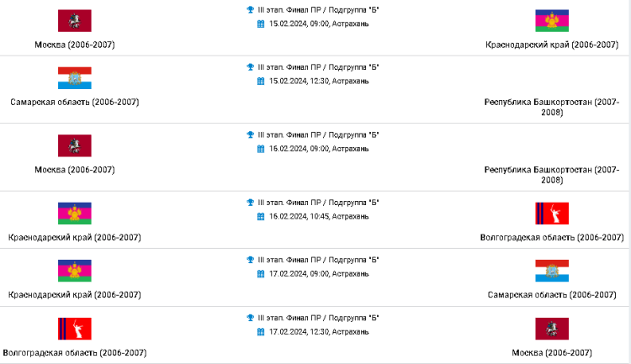631x364 pixels.
Task: Click Samara Oblast flag in the 15.02.2024 12:30 match
Action: 74,78
